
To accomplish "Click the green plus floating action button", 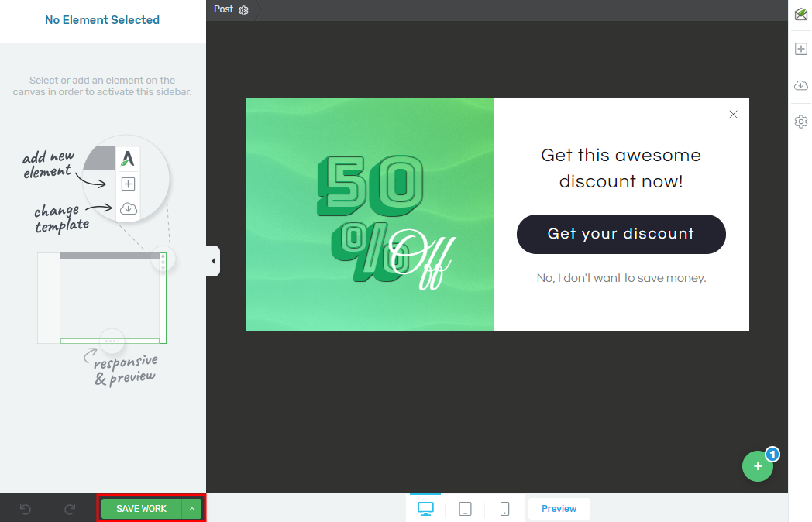I will [757, 465].
